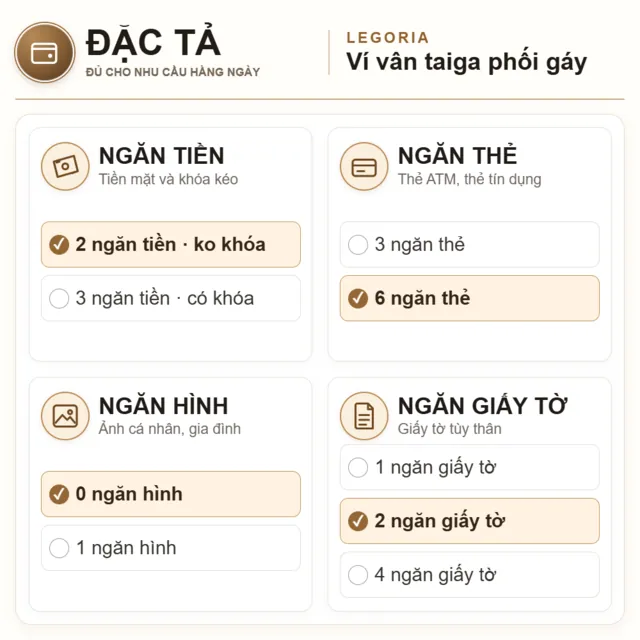Click the ĐẶC TẢ page heading
Screen dimensions: 640x640
pos(153,42)
